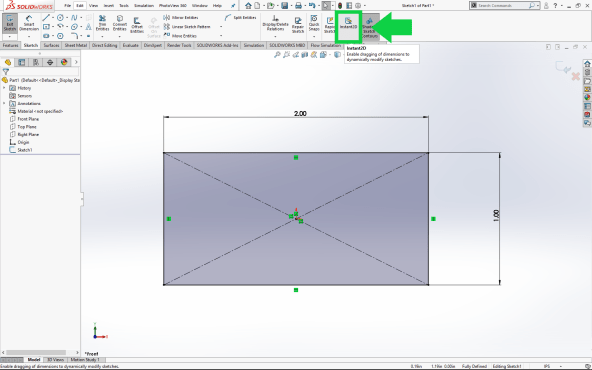592x370 pixels.
Task: Show more manager tabs via chevron
Action: 76,62
